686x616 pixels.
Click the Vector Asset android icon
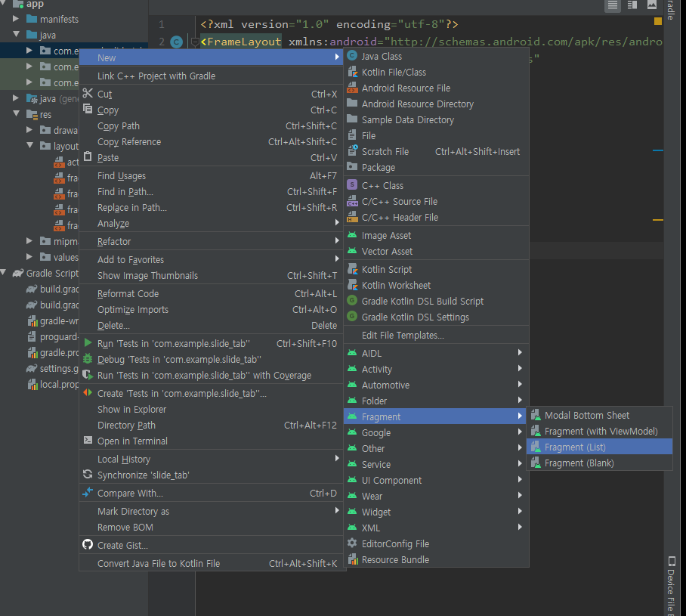point(352,251)
